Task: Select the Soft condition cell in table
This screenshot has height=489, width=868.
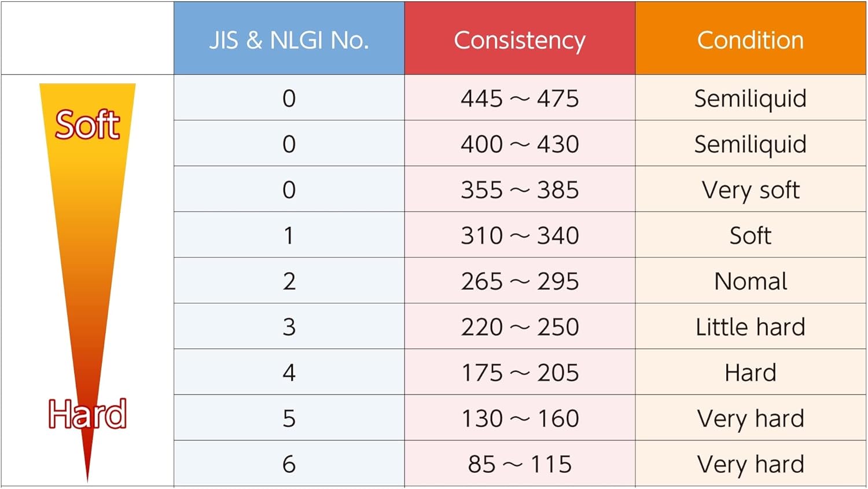Action: click(x=751, y=235)
